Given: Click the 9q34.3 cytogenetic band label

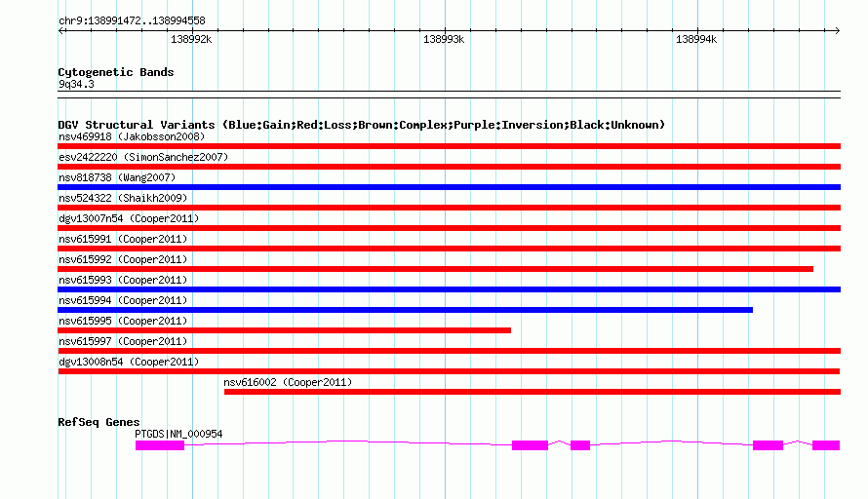Looking at the screenshot, I should pos(76,84).
